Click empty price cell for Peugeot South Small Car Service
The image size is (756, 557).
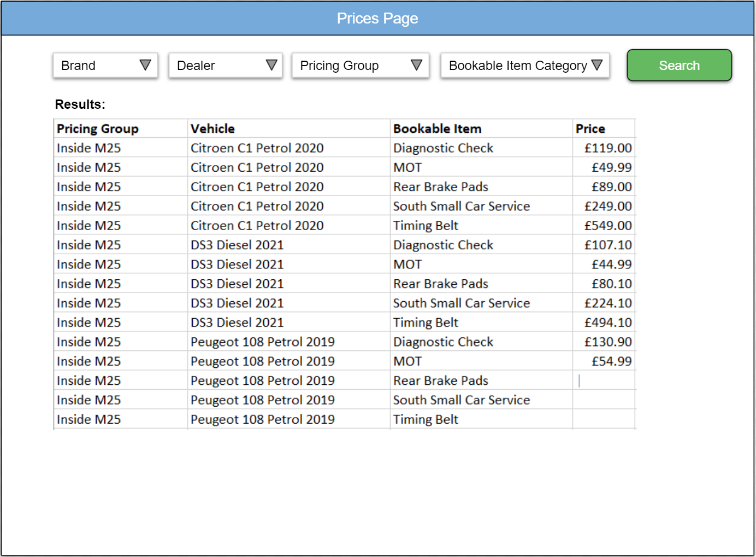click(x=604, y=400)
